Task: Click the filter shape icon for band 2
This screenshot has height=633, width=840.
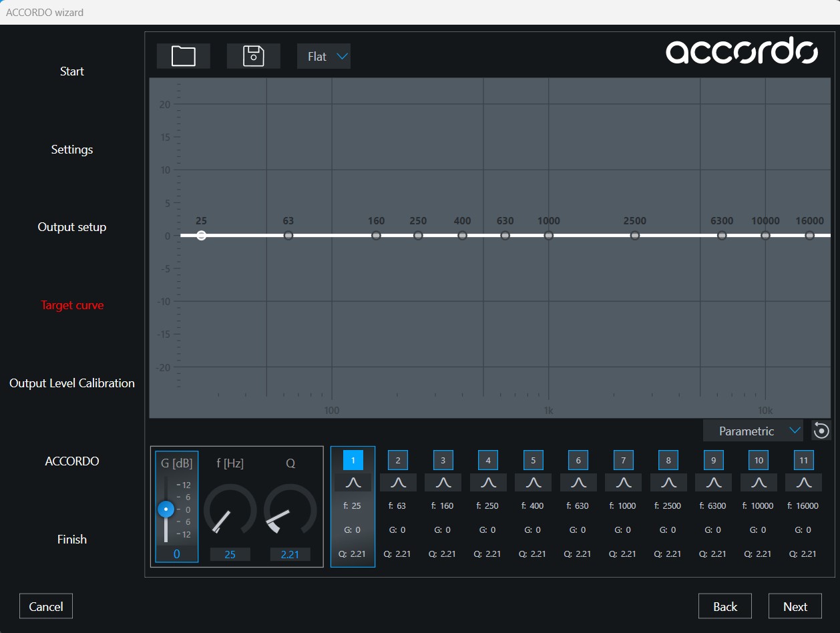Action: [x=398, y=482]
